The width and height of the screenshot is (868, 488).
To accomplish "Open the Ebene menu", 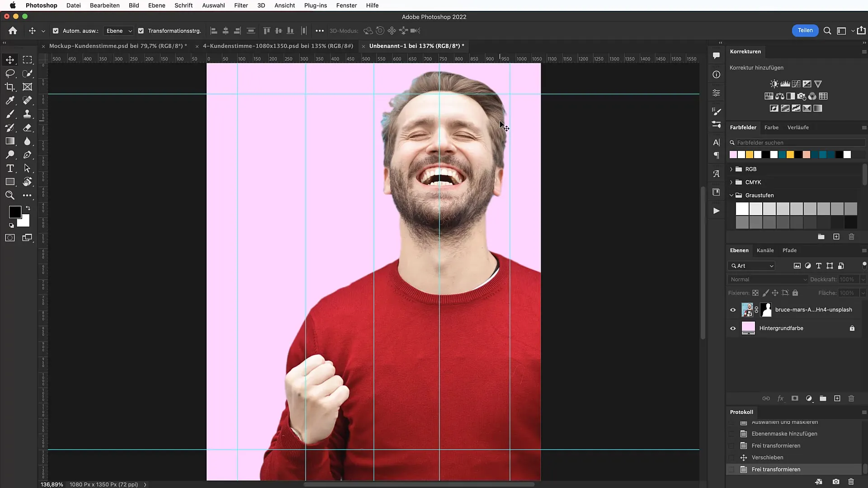I will coord(156,5).
